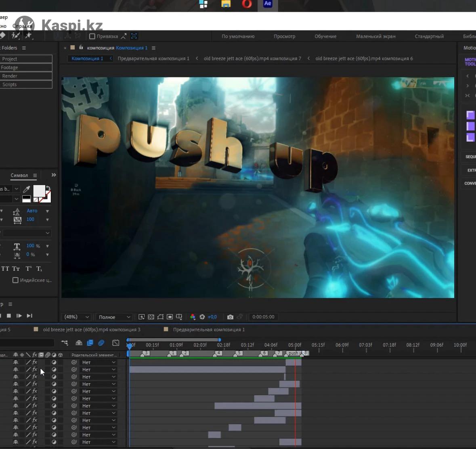Enable the Привязка snapping checkbox
The width and height of the screenshot is (476, 449).
(92, 36)
